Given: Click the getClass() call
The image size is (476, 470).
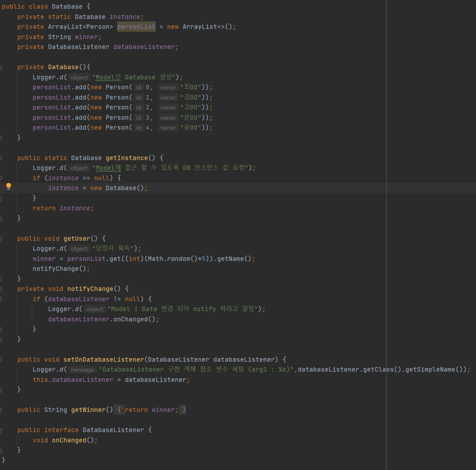Looking at the screenshot, I should pos(382,370).
